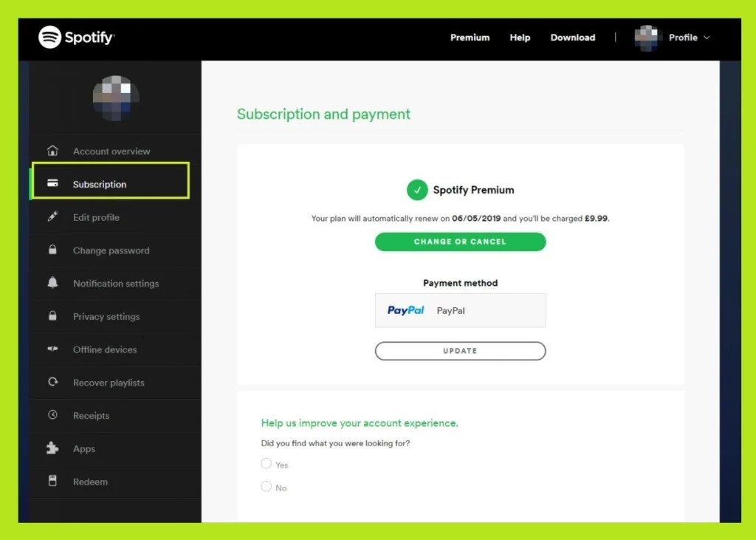Click 'Help us improve your account experience' heading
The image size is (756, 540).
click(x=360, y=423)
